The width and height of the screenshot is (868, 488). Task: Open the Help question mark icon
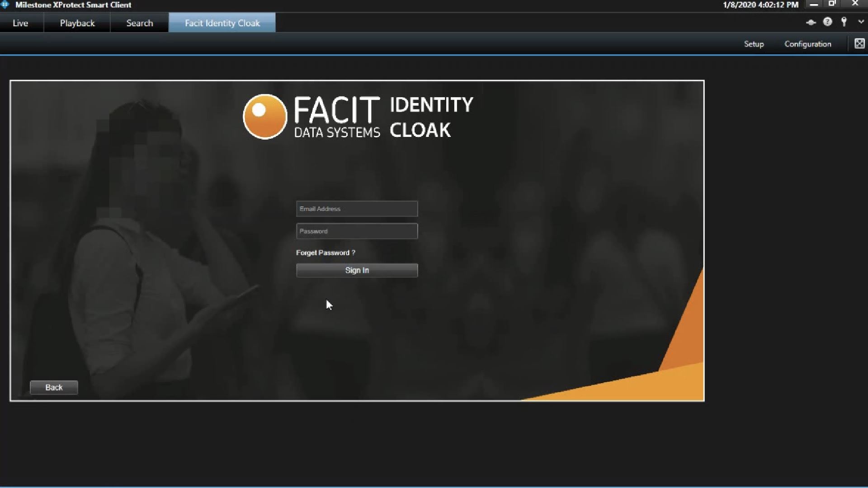tap(827, 22)
